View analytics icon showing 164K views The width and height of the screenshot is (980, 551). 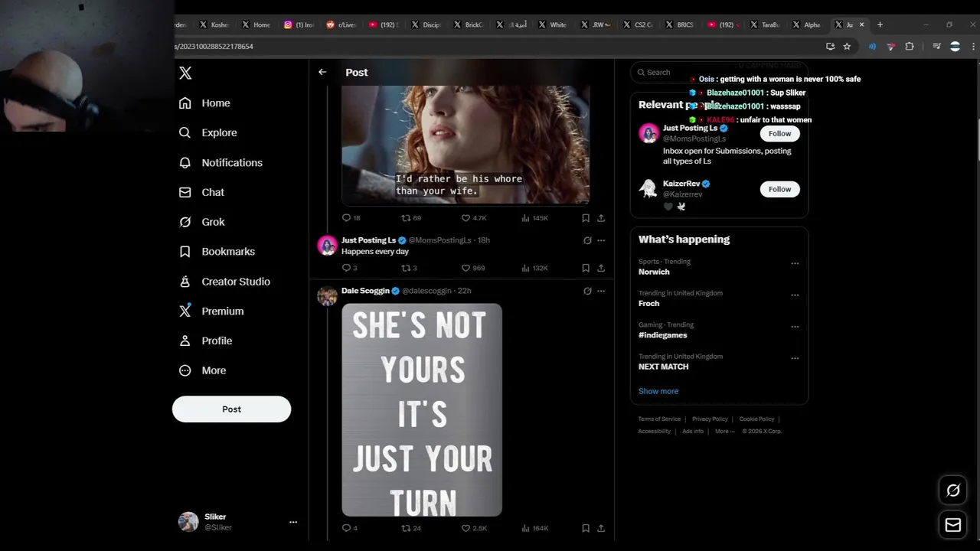click(525, 528)
